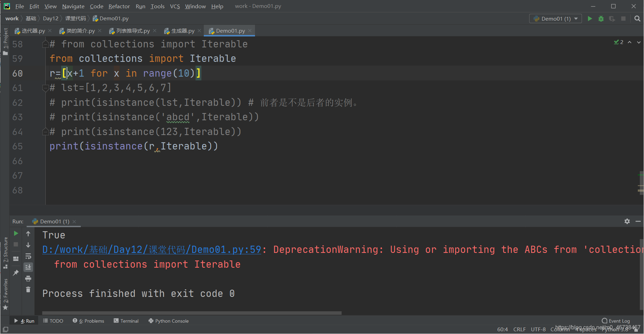Click 60:4 cursor position indicator
The height and width of the screenshot is (334, 644).
[502, 329]
